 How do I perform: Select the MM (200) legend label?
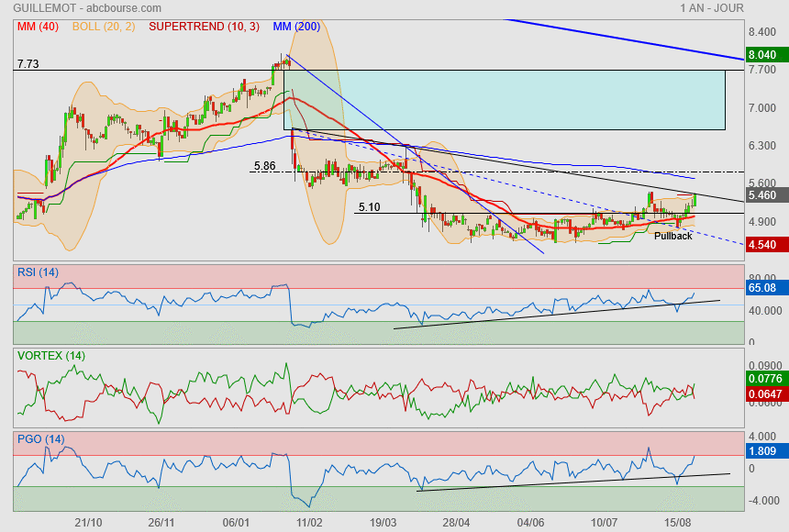click(294, 27)
